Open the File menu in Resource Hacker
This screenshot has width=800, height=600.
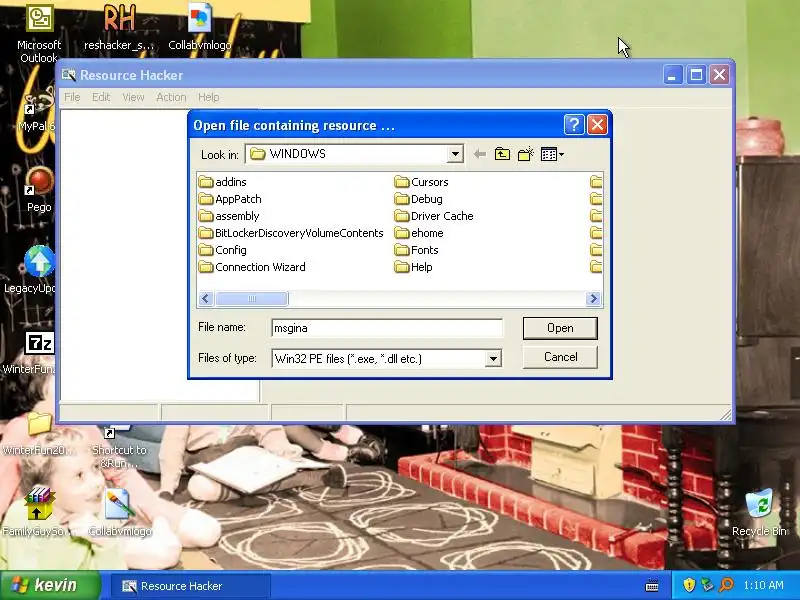point(72,97)
